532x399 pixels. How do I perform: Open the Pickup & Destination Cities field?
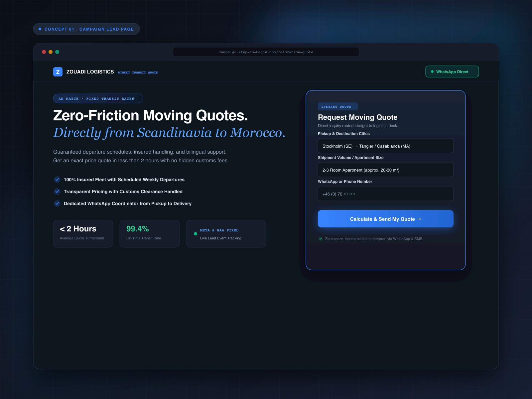[x=386, y=146]
